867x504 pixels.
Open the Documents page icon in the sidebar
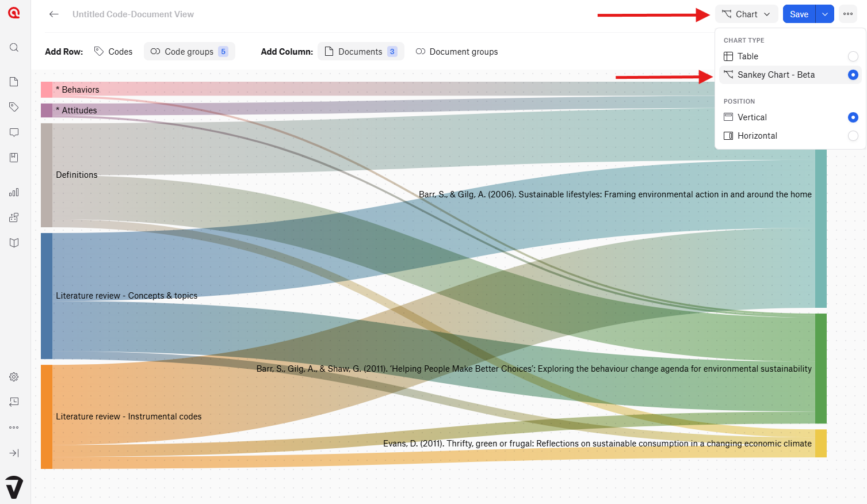pyautogui.click(x=14, y=82)
